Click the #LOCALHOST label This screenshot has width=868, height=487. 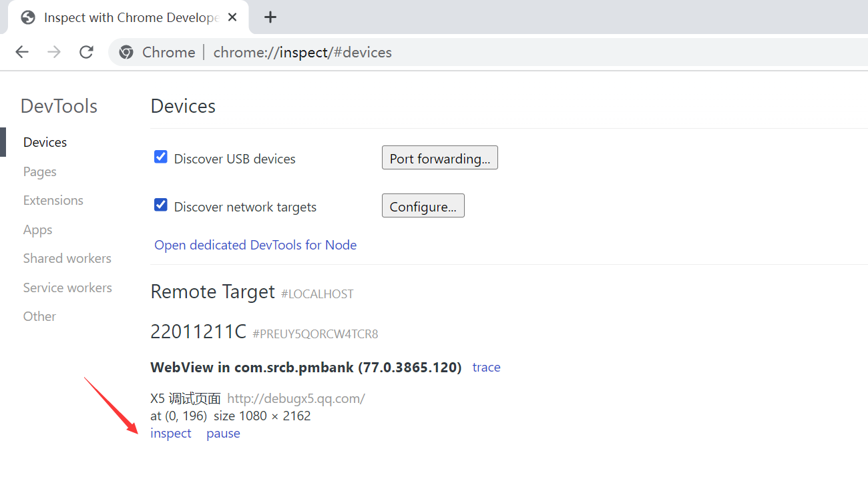pos(318,294)
